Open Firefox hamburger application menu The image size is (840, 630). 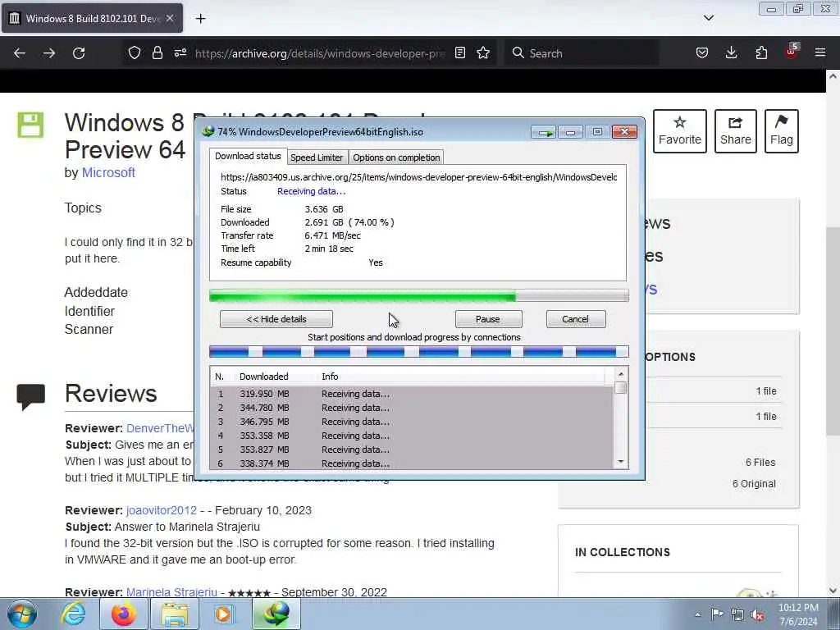(820, 52)
